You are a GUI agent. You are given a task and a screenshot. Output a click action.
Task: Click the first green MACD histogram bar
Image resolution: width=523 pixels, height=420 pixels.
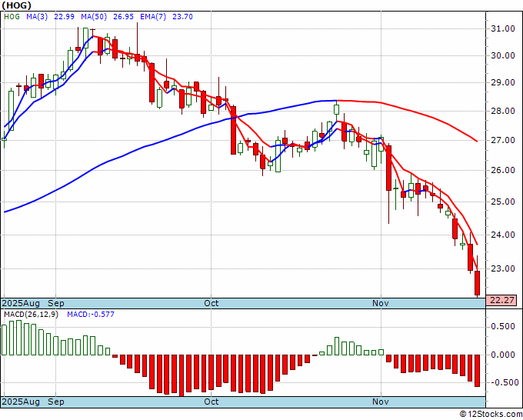tap(4, 340)
